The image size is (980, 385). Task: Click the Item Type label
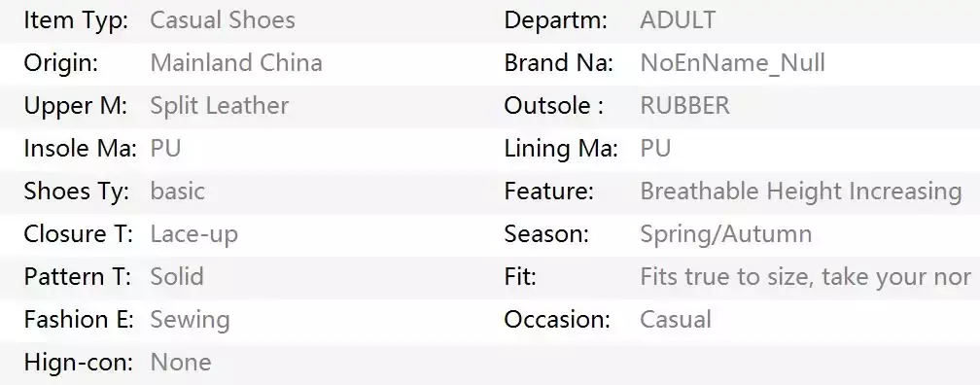point(76,20)
